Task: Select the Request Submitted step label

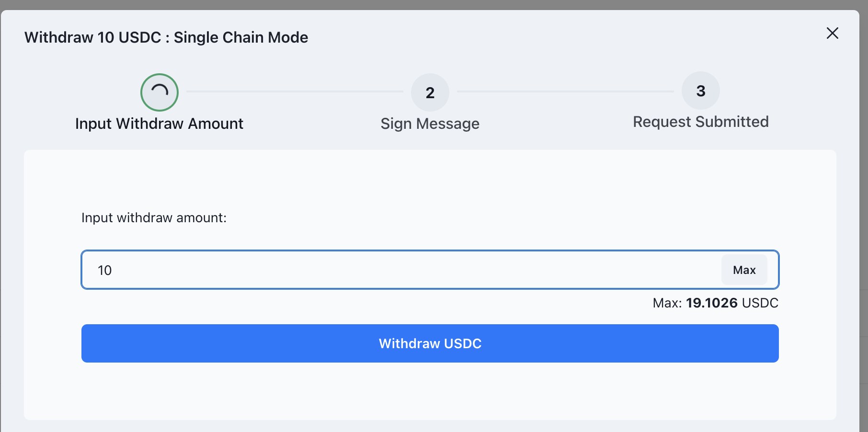Action: coord(700,122)
